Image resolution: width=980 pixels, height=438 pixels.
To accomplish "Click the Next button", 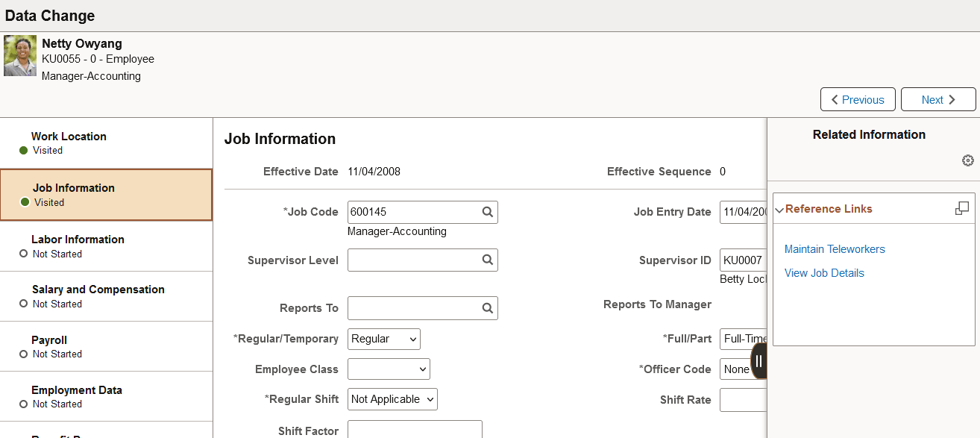I will tap(938, 98).
